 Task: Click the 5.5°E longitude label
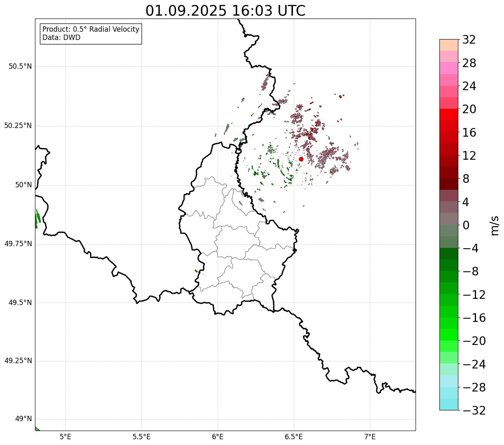(142, 437)
